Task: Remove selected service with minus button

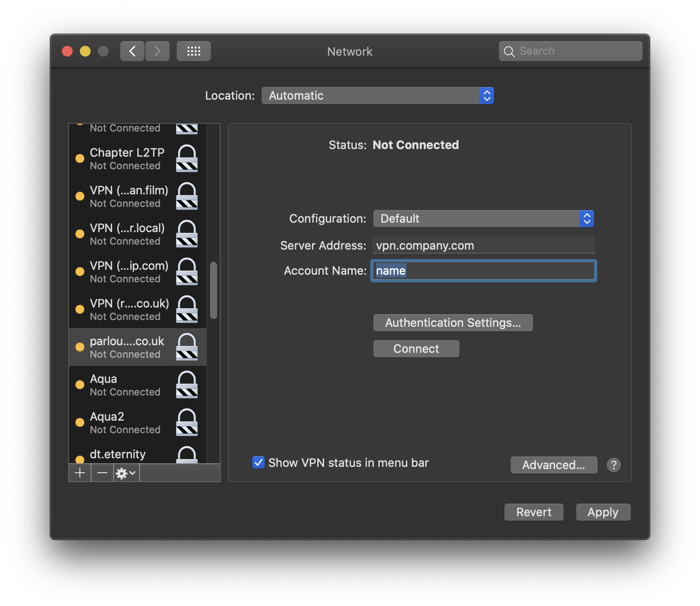Action: point(102,473)
